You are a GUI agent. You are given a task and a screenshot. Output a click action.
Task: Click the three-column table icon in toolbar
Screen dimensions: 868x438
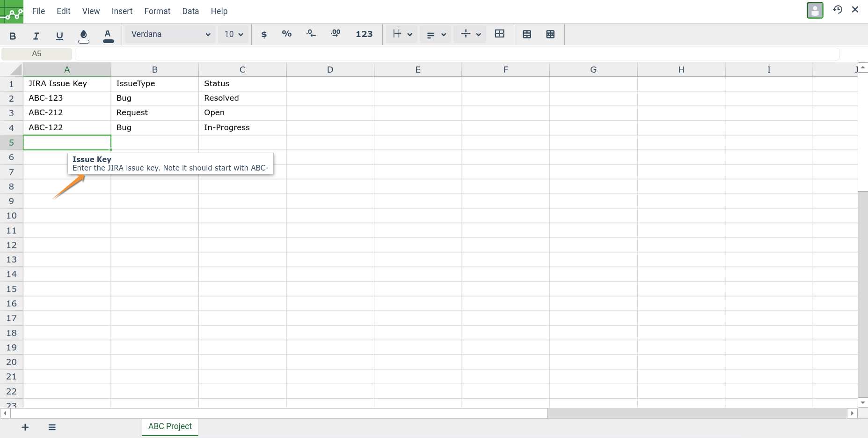pyautogui.click(x=550, y=34)
